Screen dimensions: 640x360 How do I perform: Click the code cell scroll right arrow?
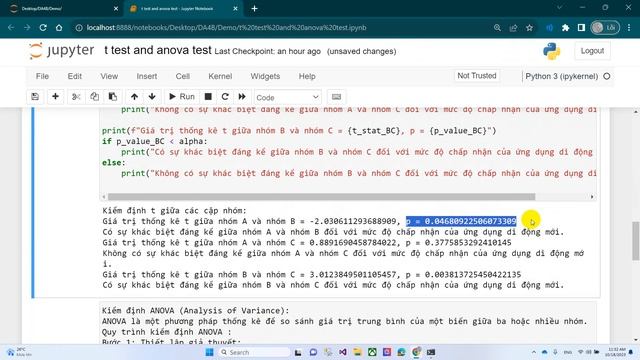pyautogui.click(x=592, y=197)
